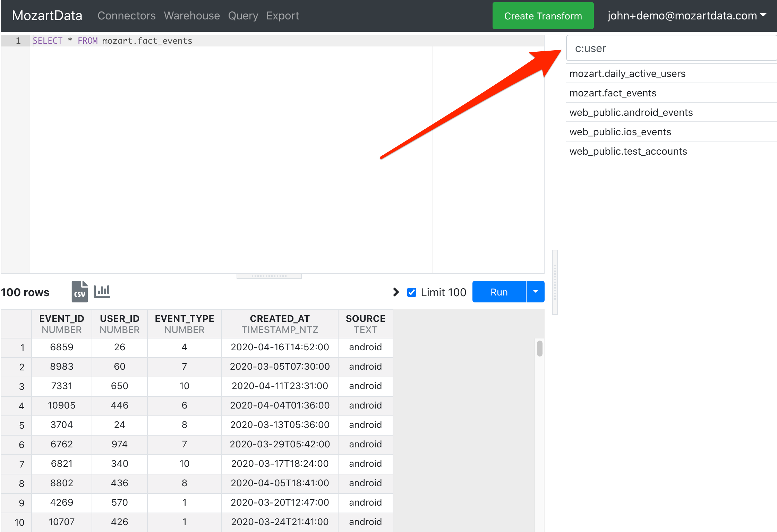Click cell with event ID 8983
The height and width of the screenshot is (532, 777).
[x=62, y=367]
